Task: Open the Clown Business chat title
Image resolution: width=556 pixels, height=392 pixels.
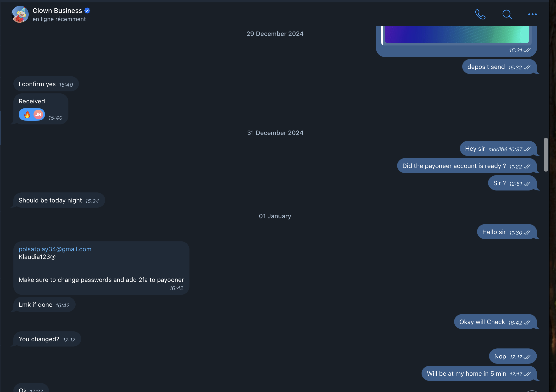Action: [x=57, y=11]
